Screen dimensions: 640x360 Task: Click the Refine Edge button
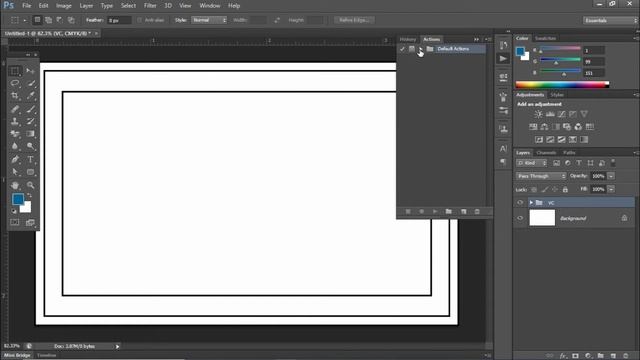click(354, 20)
